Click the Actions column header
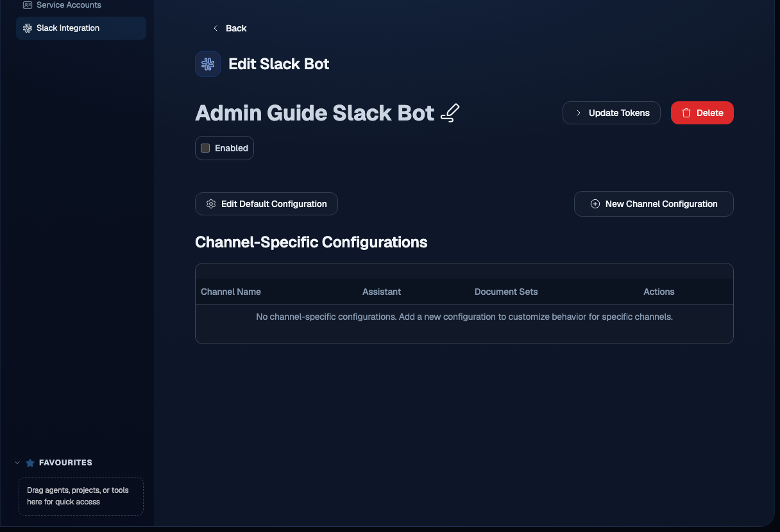780x532 pixels. (659, 292)
